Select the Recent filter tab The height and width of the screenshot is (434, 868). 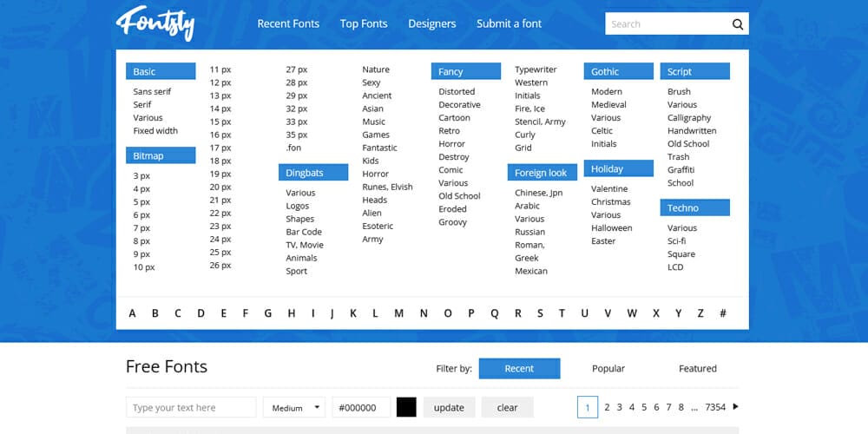[519, 369]
